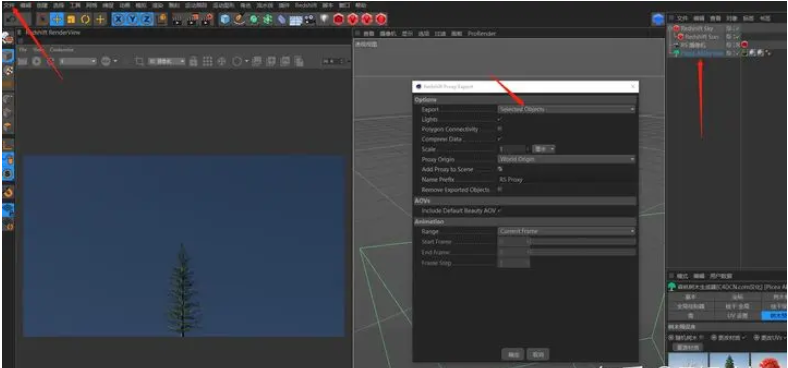Open the Object Manager 文件 menu
The height and width of the screenshot is (368, 788).
(682, 18)
